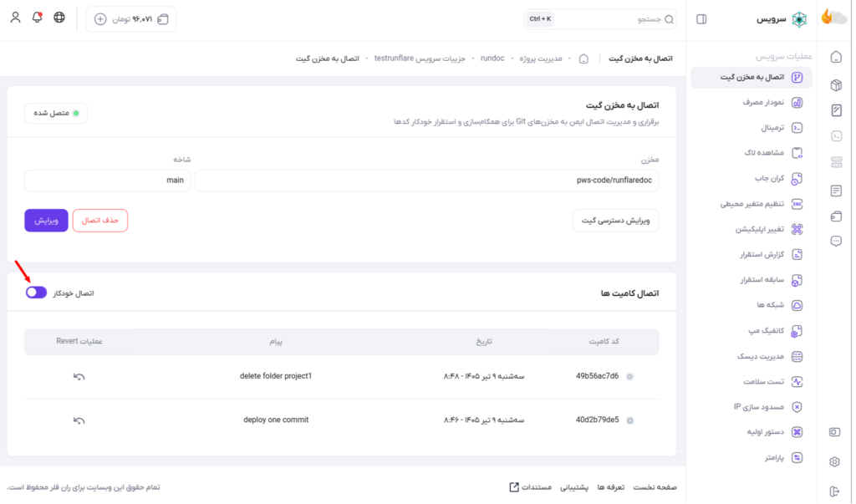Open notifications bell icon

[x=37, y=18]
